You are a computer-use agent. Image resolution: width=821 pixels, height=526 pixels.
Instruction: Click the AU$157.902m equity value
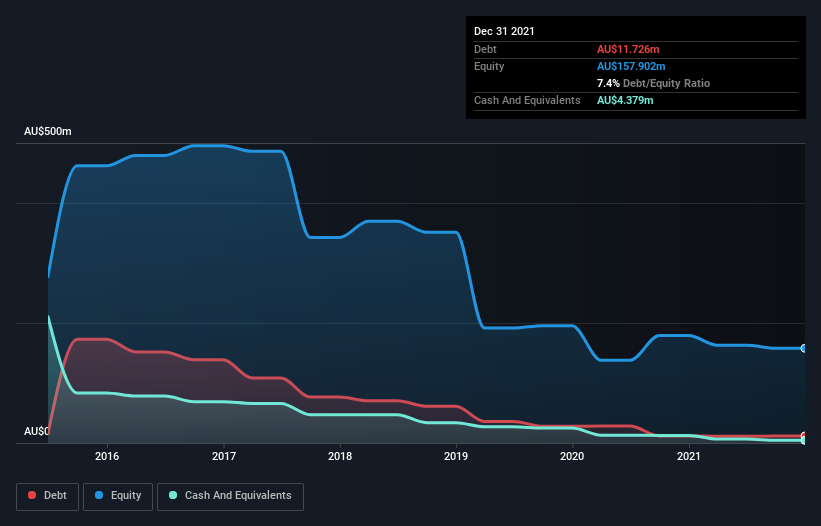point(631,66)
